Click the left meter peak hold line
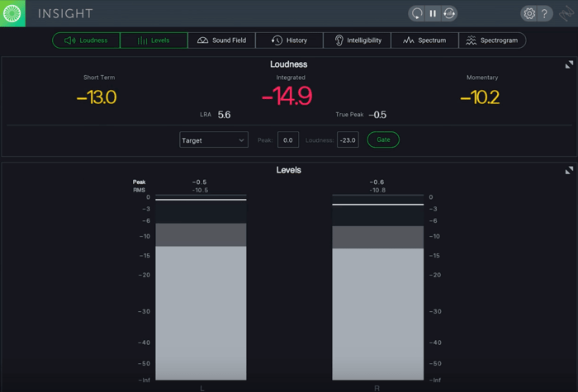Image resolution: width=578 pixels, height=392 pixels. 201,200
